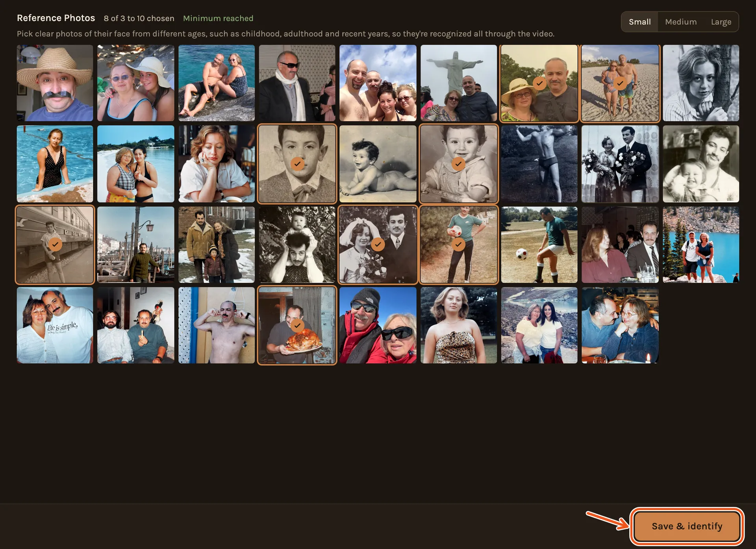
Task: Select the baby lying on tummy photo
Action: pyautogui.click(x=378, y=164)
